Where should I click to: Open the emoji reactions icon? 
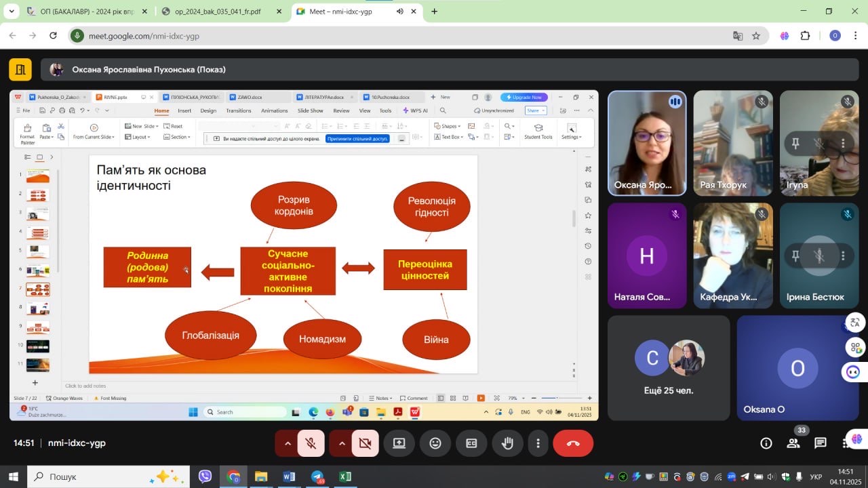click(x=435, y=443)
